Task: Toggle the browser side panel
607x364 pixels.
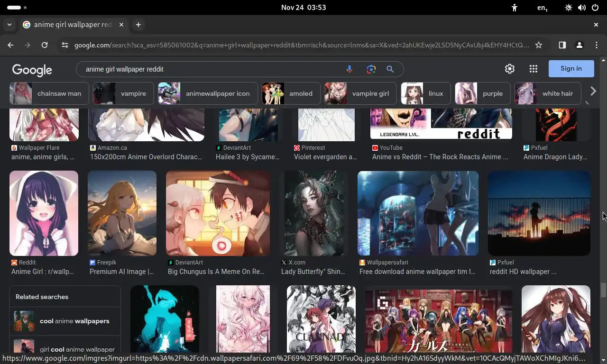Action: click(x=562, y=45)
